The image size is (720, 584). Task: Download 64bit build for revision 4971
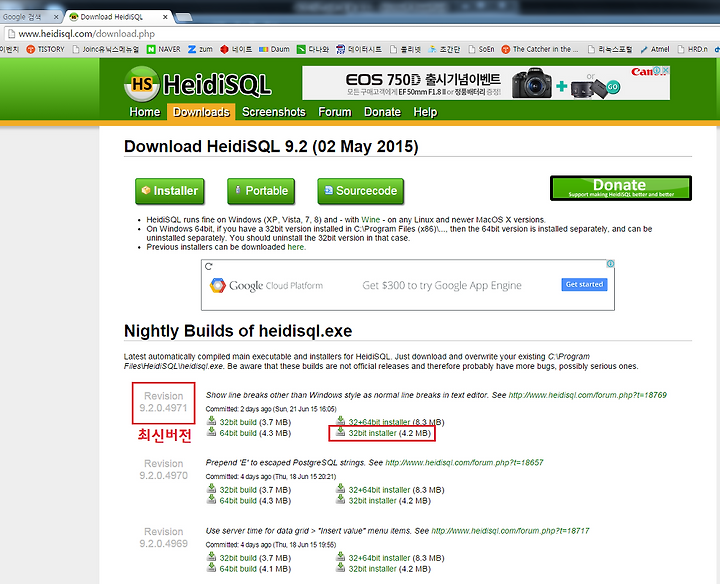point(238,433)
